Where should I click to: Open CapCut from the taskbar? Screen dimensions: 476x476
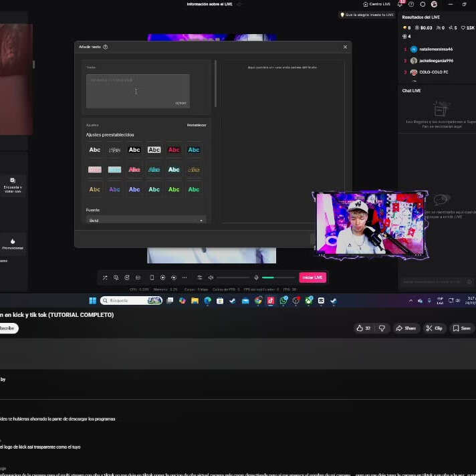321,301
